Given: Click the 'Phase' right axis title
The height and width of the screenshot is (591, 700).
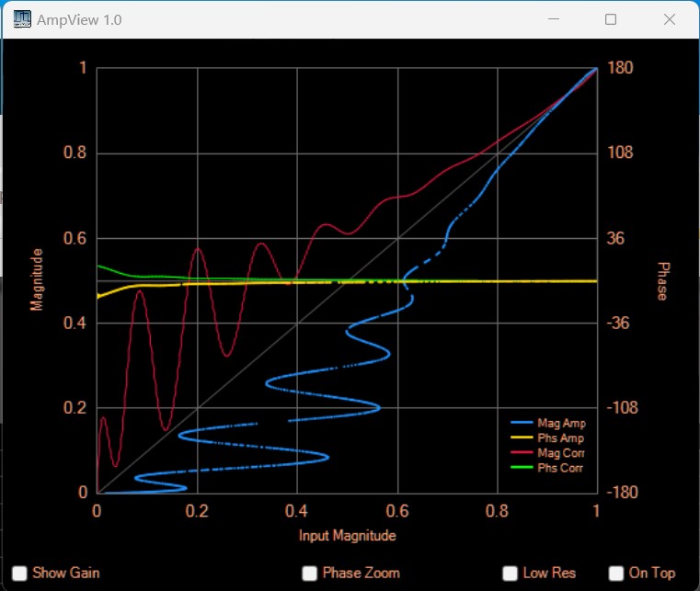Looking at the screenshot, I should coord(663,281).
